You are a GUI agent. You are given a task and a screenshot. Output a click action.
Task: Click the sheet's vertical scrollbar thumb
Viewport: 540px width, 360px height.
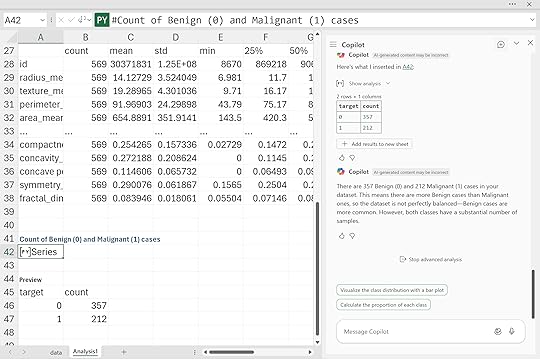tap(317, 268)
